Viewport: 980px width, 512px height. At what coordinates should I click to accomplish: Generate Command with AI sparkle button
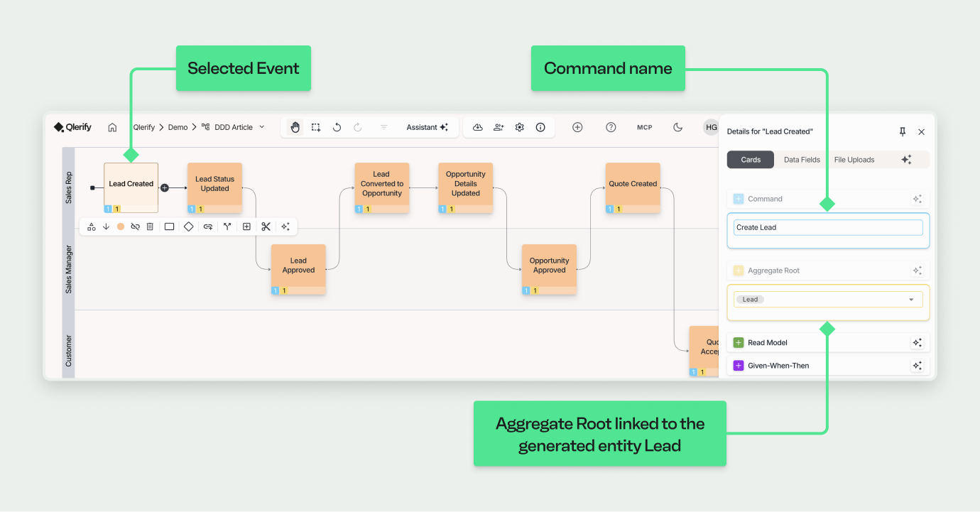(x=918, y=199)
